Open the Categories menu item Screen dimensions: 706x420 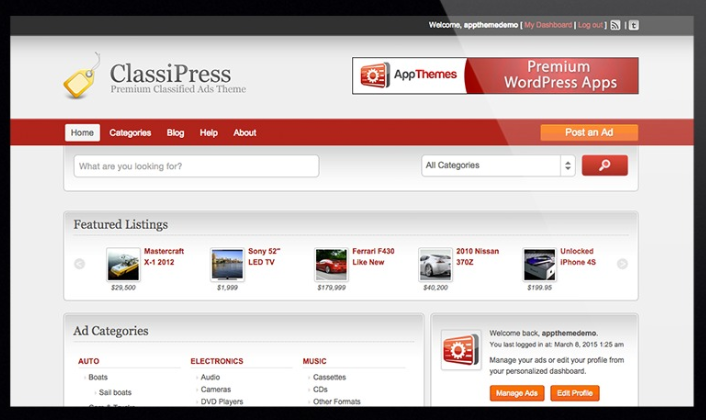click(130, 133)
